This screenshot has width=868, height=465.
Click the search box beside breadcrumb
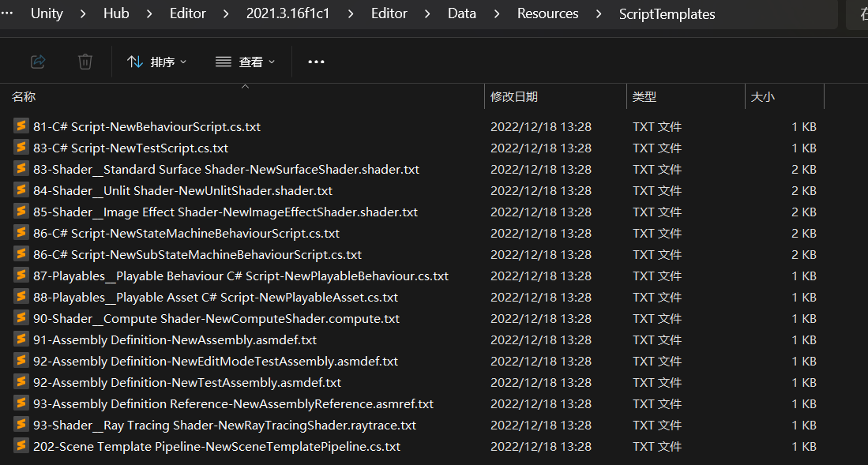[857, 14]
